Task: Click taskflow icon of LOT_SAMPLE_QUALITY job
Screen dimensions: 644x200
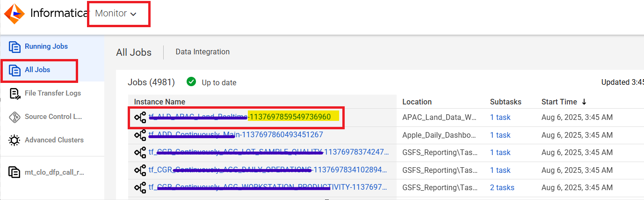Action: pos(140,153)
